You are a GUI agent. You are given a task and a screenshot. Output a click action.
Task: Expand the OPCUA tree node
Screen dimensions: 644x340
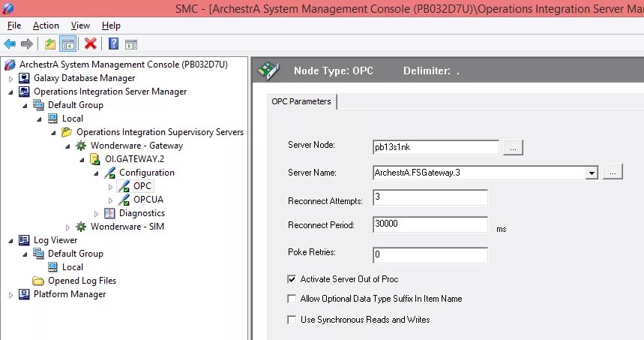coord(110,200)
